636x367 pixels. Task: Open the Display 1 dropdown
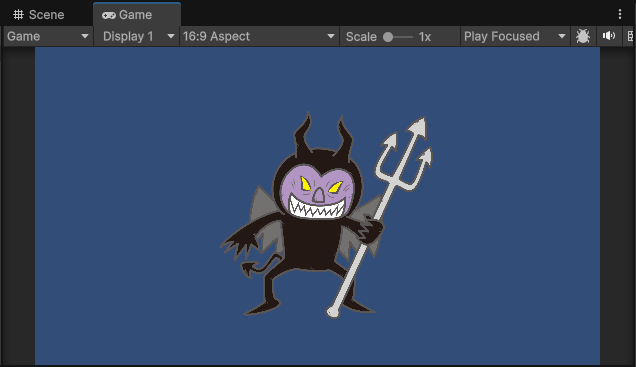coord(137,36)
